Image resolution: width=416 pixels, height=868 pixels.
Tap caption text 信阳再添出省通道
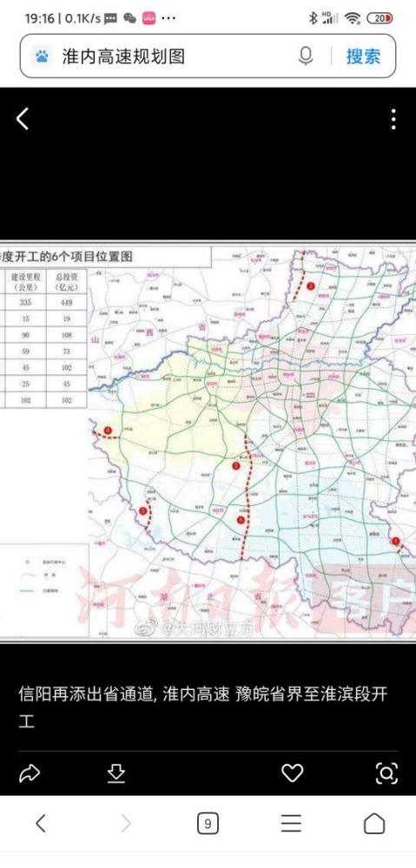[x=86, y=694]
